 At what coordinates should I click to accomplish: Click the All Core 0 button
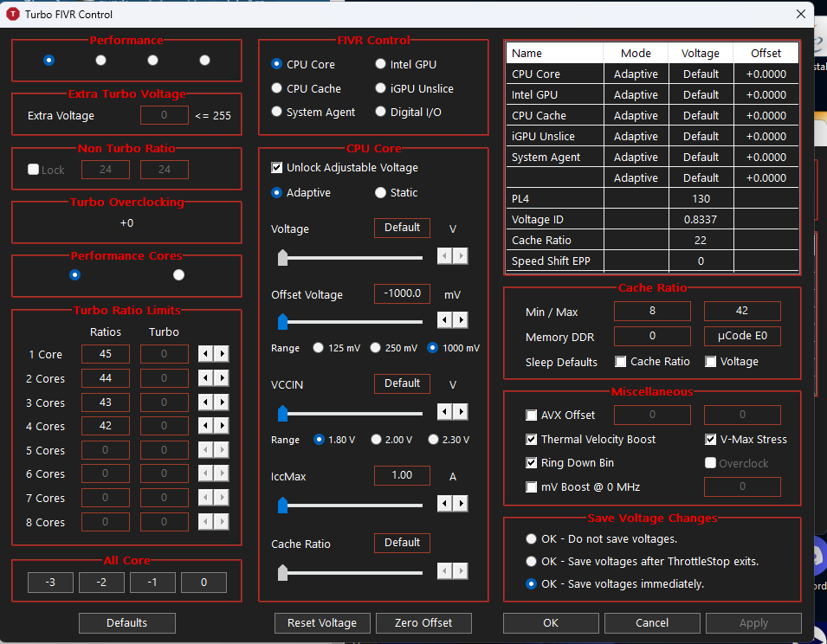pos(204,583)
